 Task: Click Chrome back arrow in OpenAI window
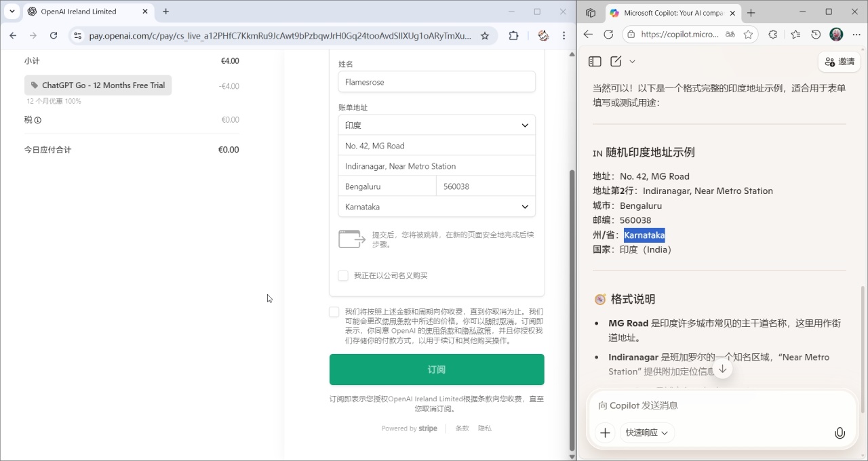(13, 36)
